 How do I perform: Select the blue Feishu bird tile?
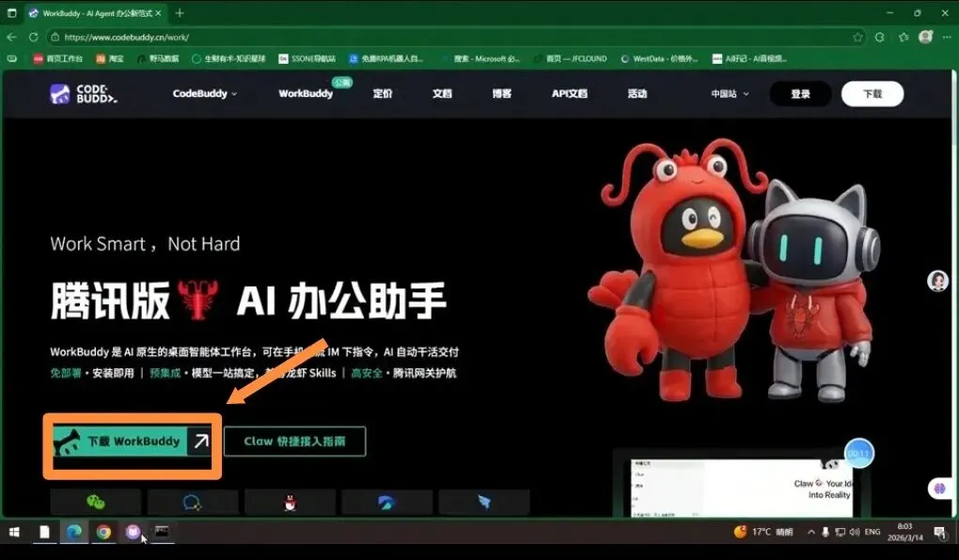pos(386,502)
